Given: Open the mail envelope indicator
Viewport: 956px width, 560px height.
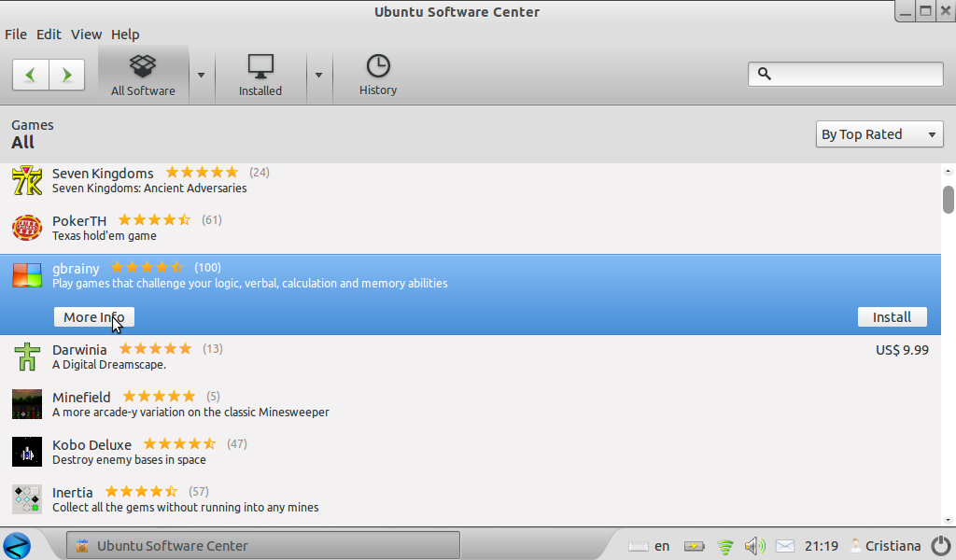Looking at the screenshot, I should pos(784,546).
